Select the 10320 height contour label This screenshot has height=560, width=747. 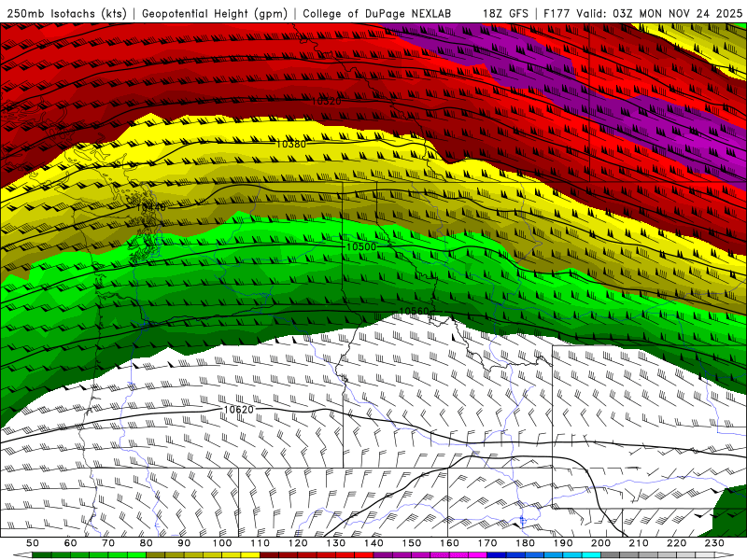pos(326,102)
